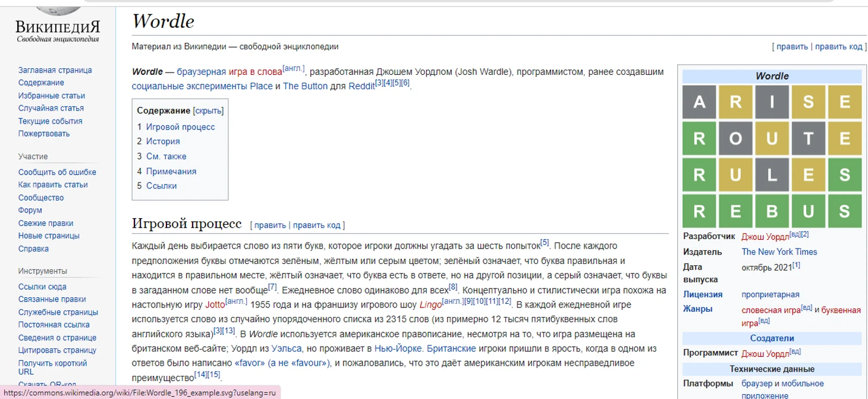
Task: Open the «Place» link in intro
Action: pos(260,86)
